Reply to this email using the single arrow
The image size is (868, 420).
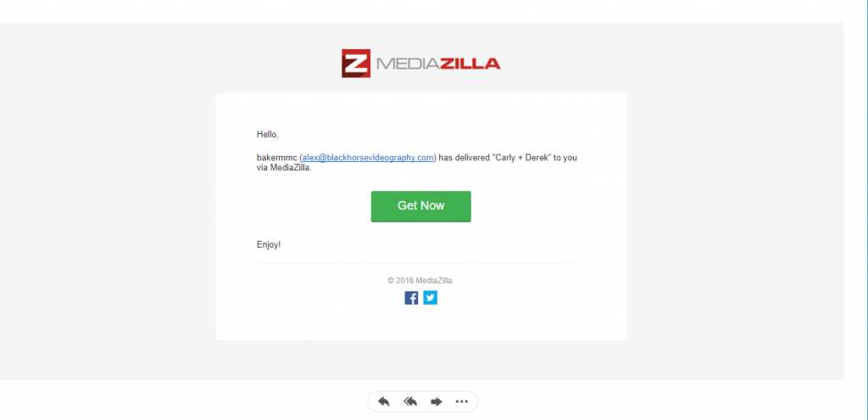click(x=384, y=401)
